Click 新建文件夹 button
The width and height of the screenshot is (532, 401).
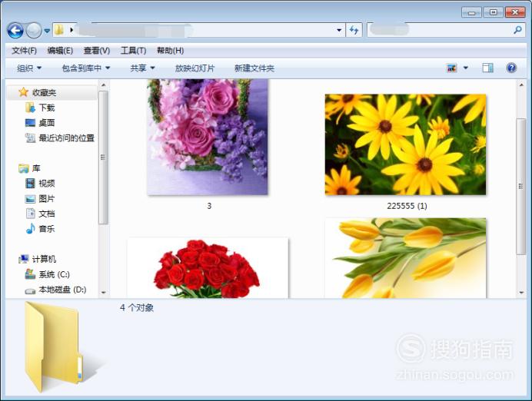pyautogui.click(x=254, y=68)
